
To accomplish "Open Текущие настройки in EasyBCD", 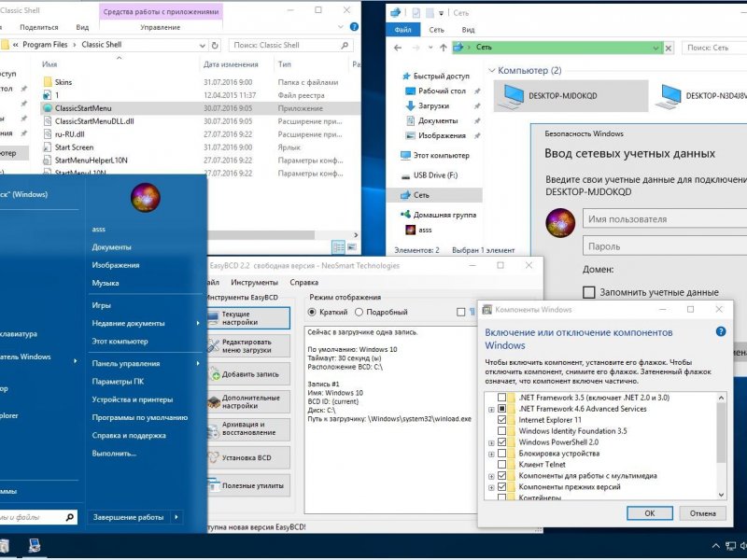I will (x=248, y=318).
